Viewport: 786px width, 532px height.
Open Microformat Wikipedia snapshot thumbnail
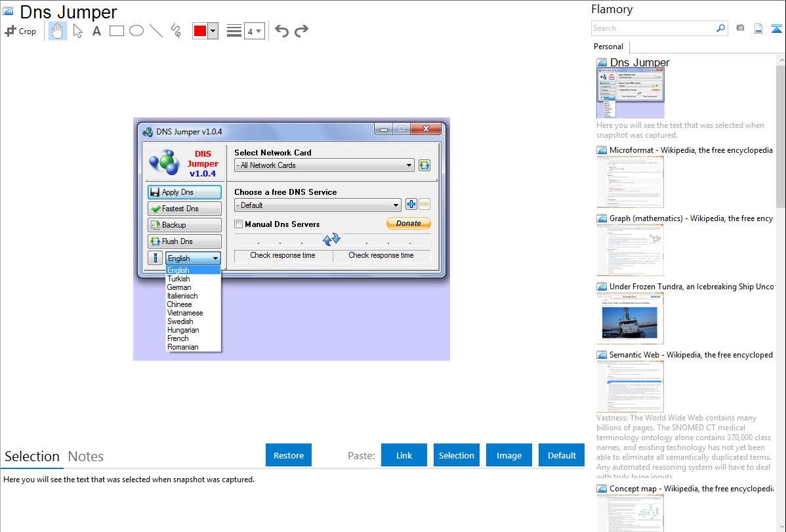click(x=630, y=182)
